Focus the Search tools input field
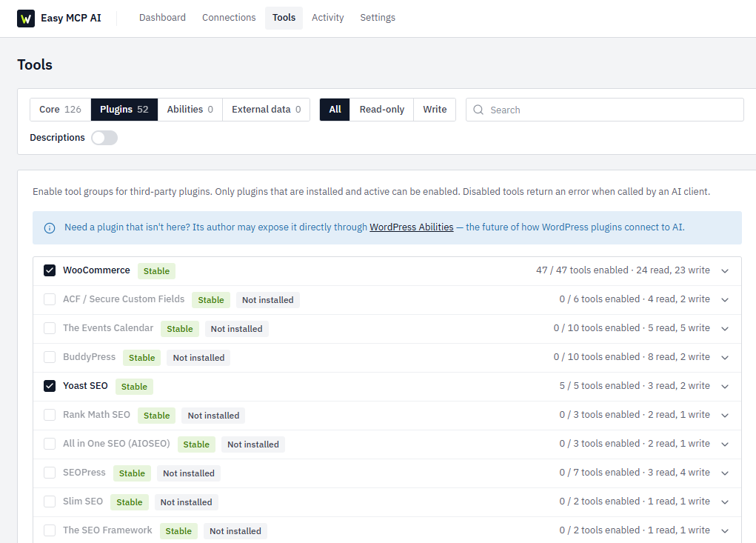Image resolution: width=756 pixels, height=543 pixels. pyautogui.click(x=605, y=110)
